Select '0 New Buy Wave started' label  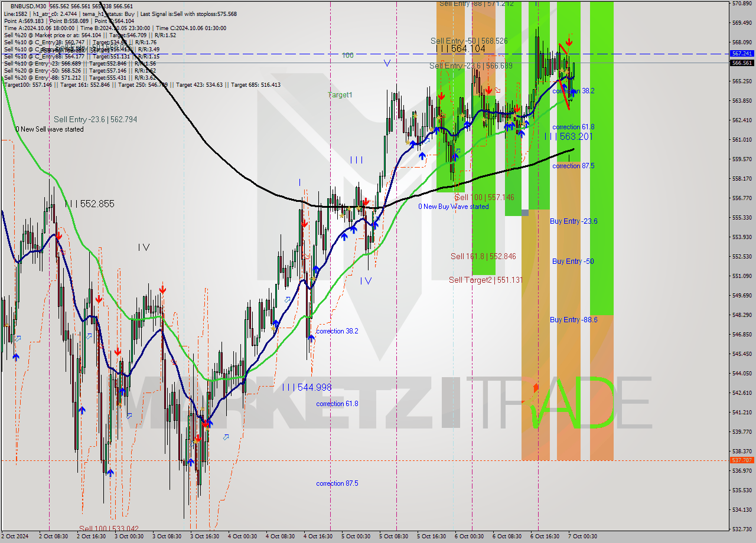click(454, 207)
